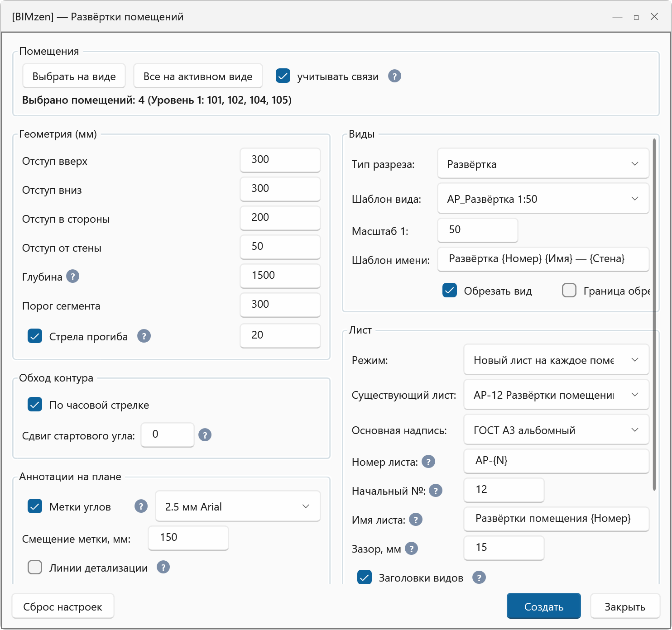This screenshot has height=630, width=672.
Task: Click Отступ от стены input field
Action: 280,247
